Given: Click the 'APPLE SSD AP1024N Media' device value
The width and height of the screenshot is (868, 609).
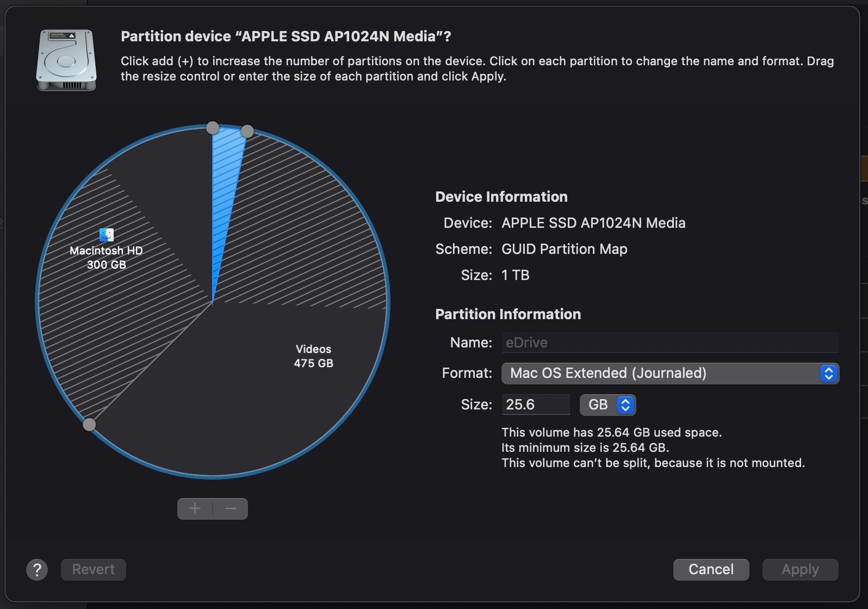Looking at the screenshot, I should (x=593, y=223).
